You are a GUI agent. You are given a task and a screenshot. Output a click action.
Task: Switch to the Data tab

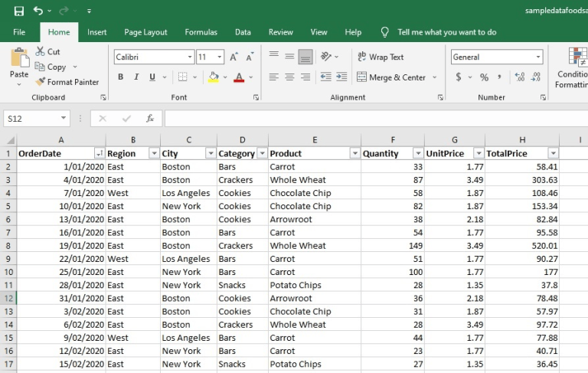tap(243, 32)
